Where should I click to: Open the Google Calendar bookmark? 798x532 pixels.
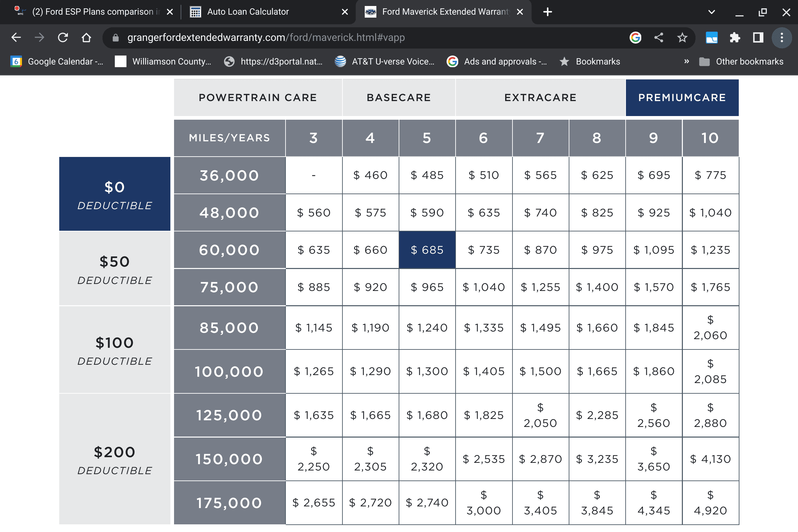57,62
